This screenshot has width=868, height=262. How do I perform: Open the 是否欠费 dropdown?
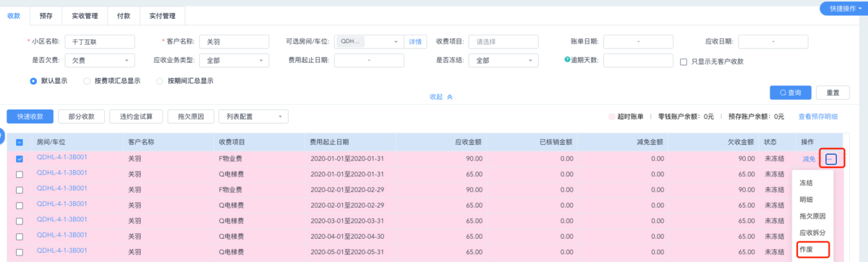coord(100,61)
